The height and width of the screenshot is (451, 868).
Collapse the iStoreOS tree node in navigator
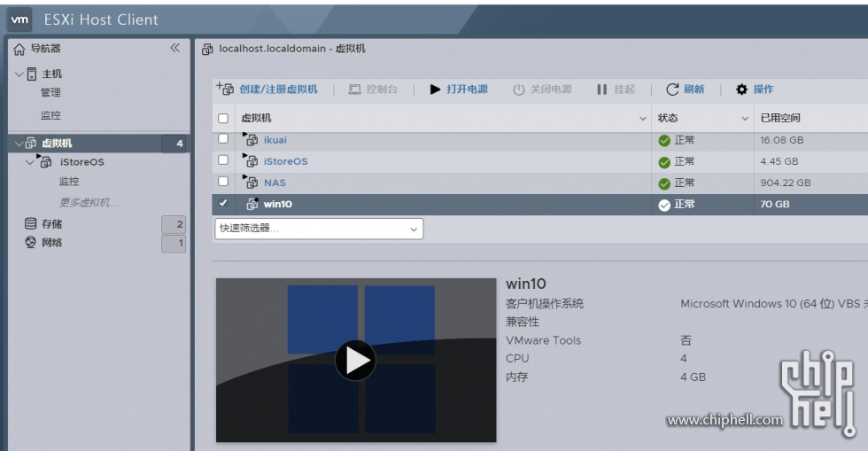tap(30, 162)
